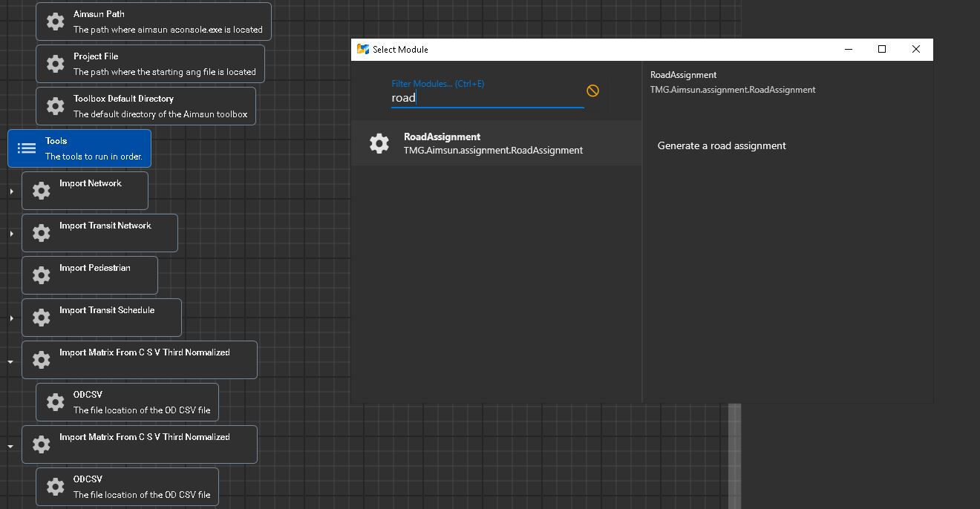Click the first ODCSV gear icon
Viewport: 980px width, 509px height.
(55, 401)
